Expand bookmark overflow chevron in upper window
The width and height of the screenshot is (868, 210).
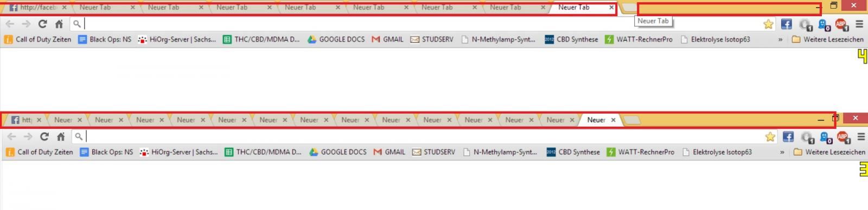tap(780, 40)
